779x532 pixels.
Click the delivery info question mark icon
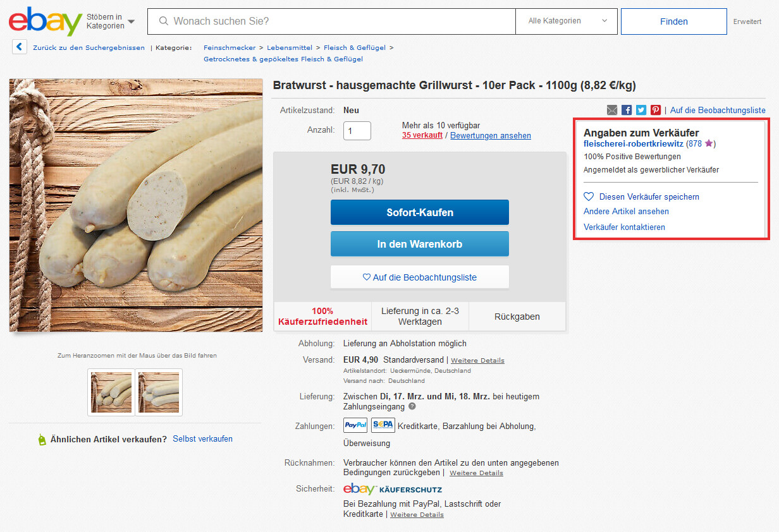coord(412,406)
